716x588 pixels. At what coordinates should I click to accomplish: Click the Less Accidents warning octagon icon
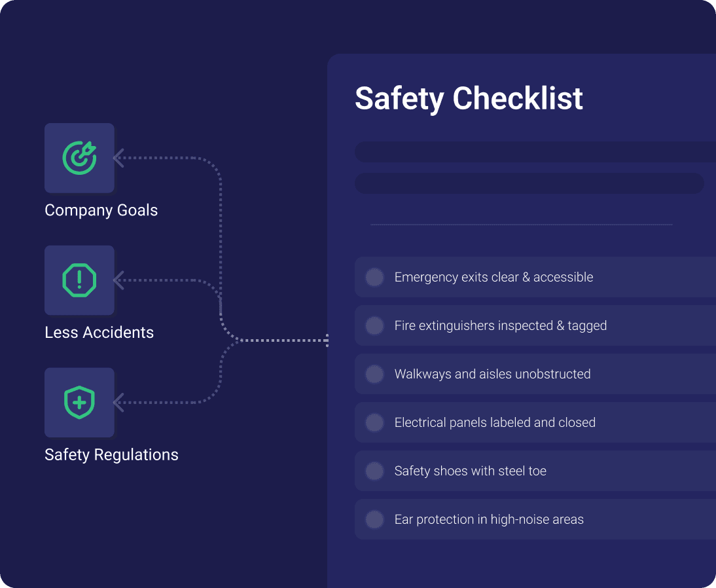(79, 280)
